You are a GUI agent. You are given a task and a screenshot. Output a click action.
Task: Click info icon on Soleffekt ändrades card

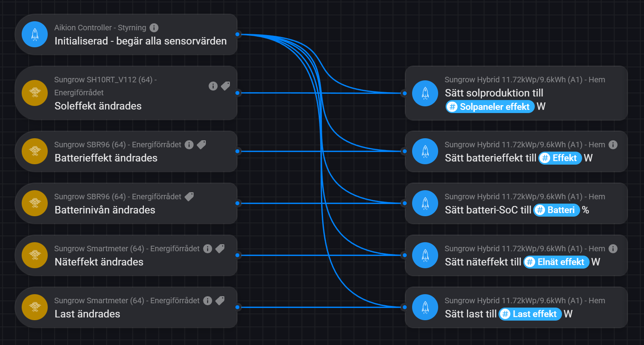pyautogui.click(x=213, y=86)
